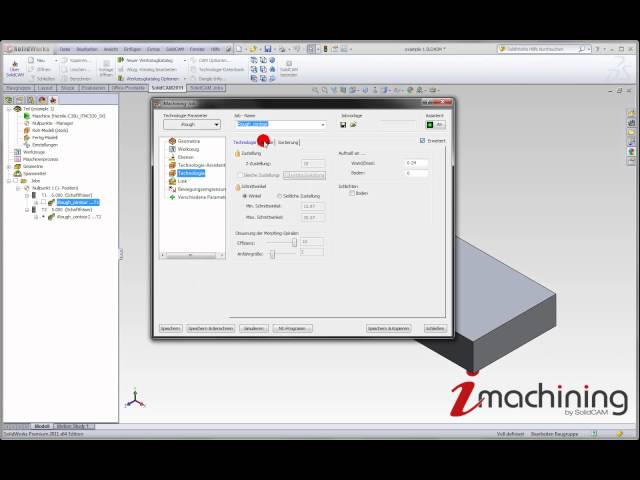Click the load template icon under Jobvorlage
This screenshot has width=640, height=480.
point(353,124)
